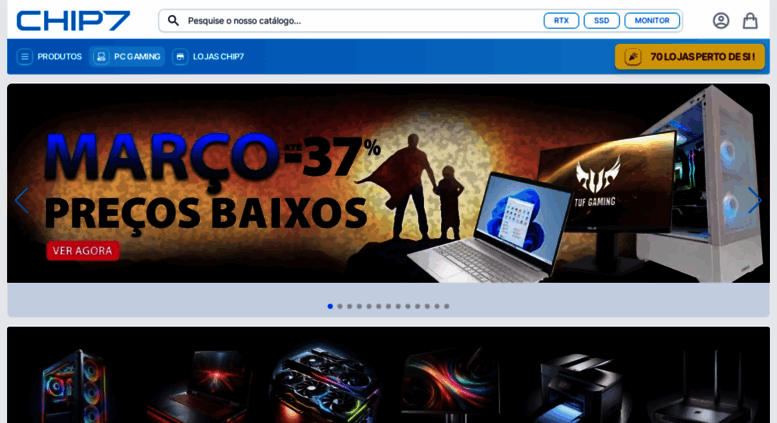This screenshot has width=777, height=423.
Task: Select the third carousel dot
Action: [x=349, y=306]
